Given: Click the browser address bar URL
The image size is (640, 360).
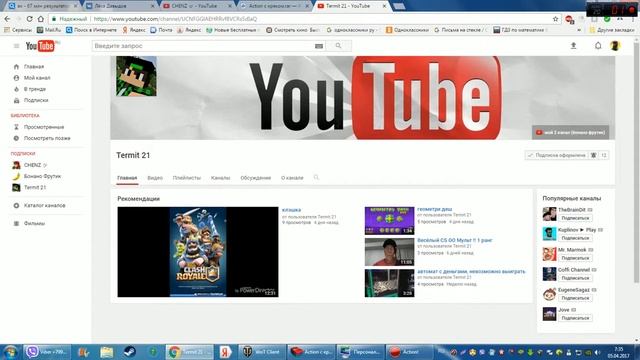Looking at the screenshot, I should (176, 19).
